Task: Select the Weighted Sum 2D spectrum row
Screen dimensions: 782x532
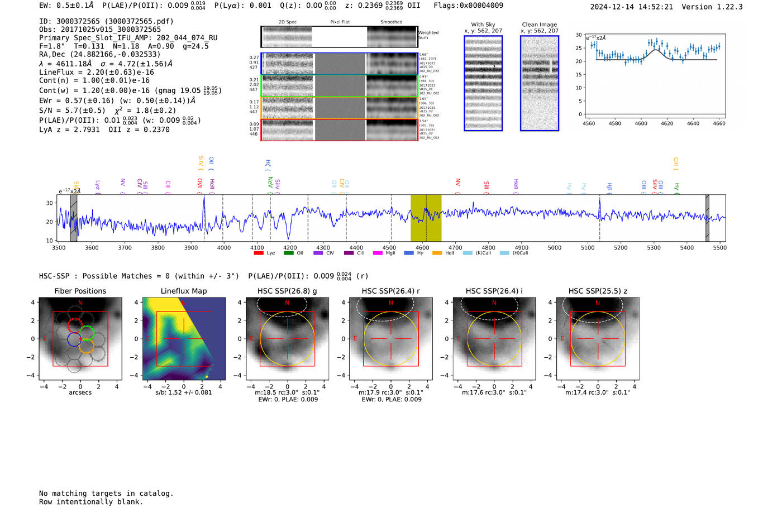Action: [x=340, y=37]
